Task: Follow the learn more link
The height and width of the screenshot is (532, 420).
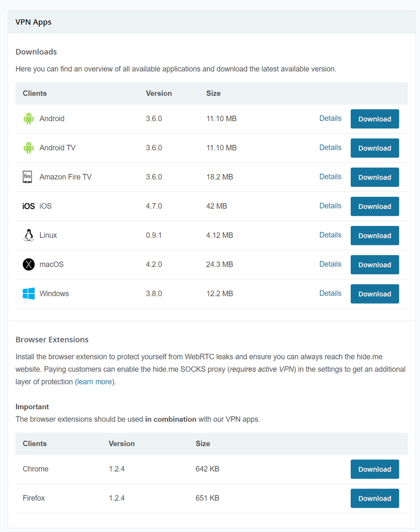Action: tap(94, 382)
